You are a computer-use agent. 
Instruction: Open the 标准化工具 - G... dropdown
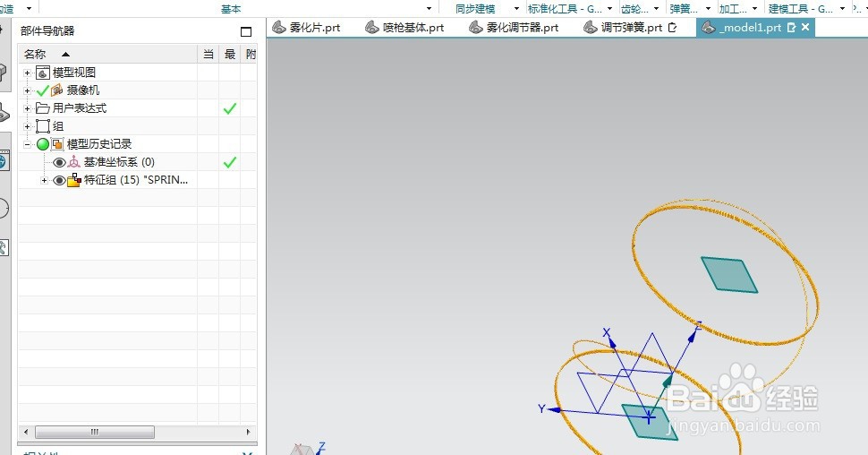coord(609,8)
